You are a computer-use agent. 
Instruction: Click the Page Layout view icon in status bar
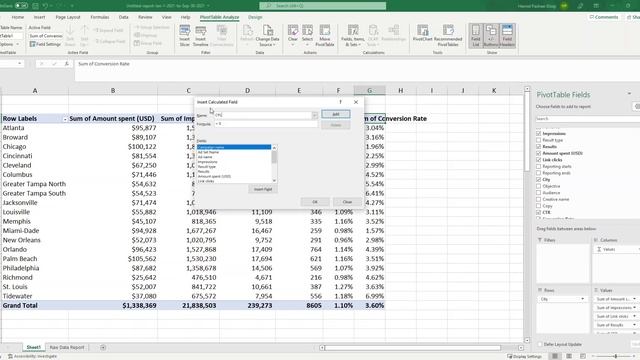point(569,356)
